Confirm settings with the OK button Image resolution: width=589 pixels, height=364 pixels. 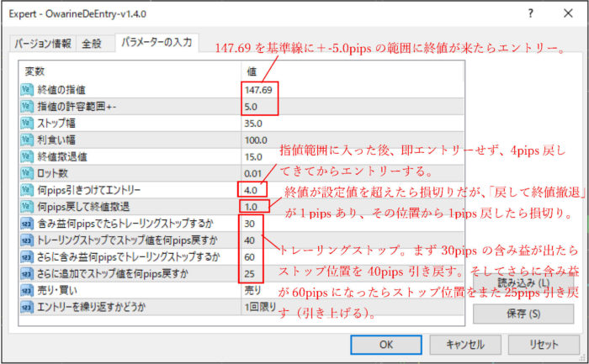(x=385, y=345)
